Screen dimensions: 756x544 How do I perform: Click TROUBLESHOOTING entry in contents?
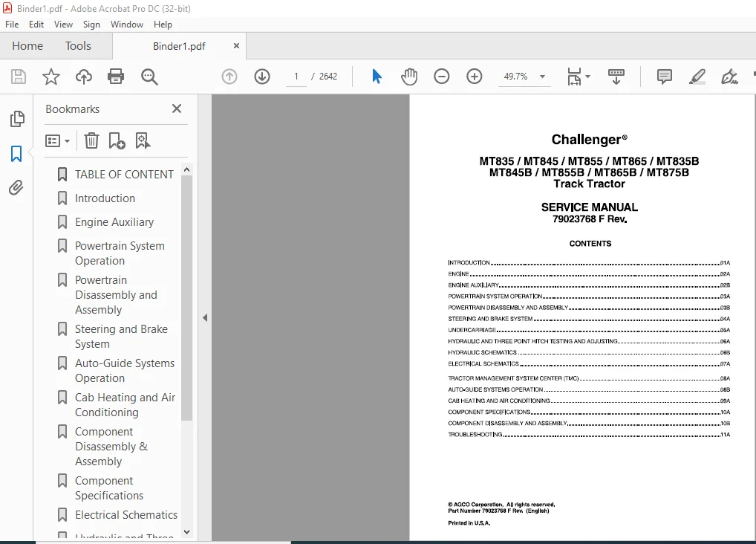(x=589, y=435)
